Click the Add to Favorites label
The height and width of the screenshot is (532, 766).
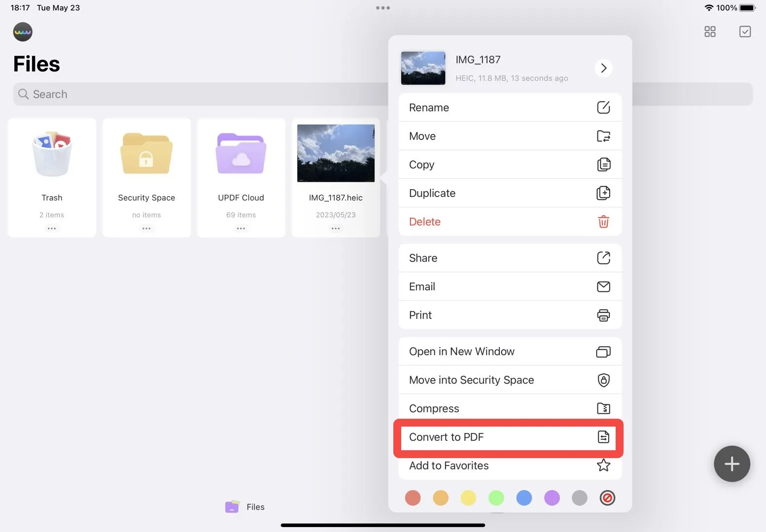coord(449,465)
